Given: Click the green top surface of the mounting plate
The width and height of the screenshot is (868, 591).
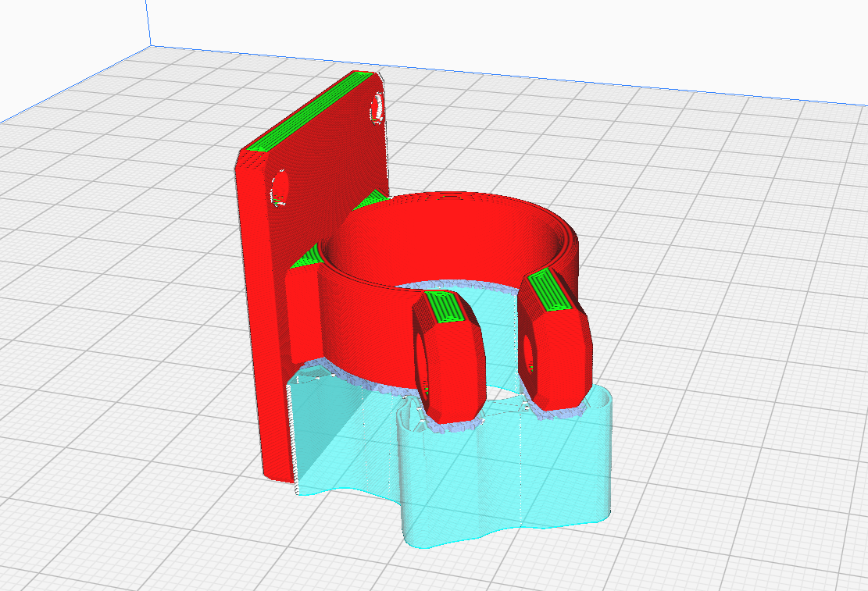Looking at the screenshot, I should [x=309, y=112].
